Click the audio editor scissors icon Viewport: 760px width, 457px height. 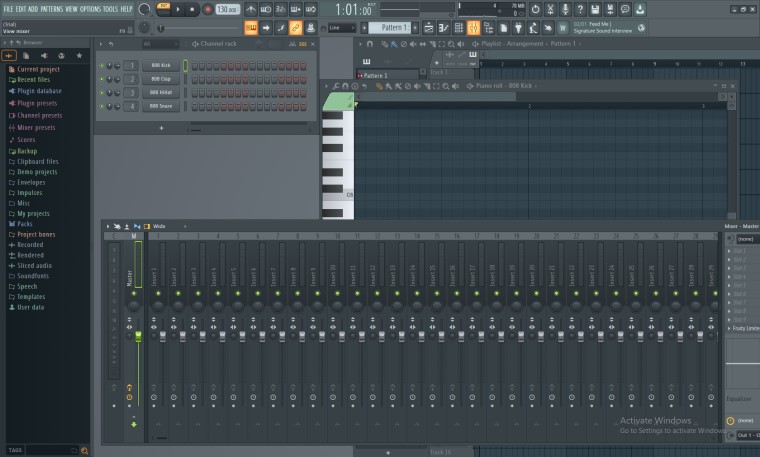[551, 9]
